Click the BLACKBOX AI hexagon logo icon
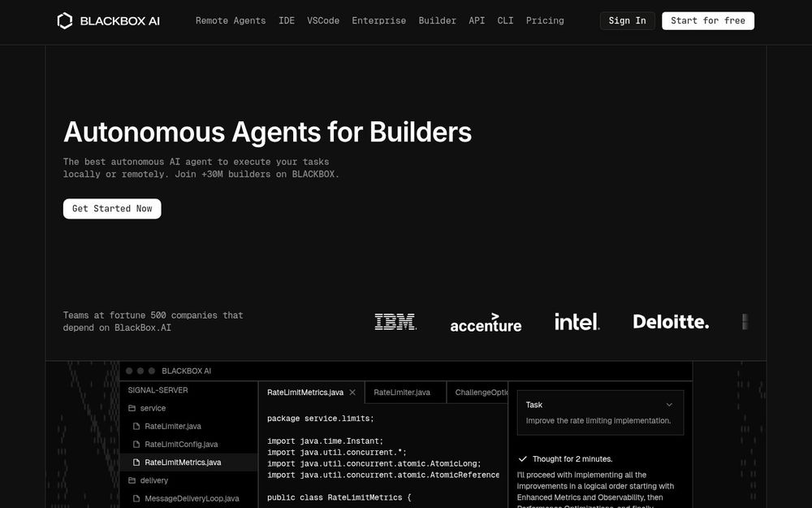Viewport: 812px width, 508px height. 65,21
